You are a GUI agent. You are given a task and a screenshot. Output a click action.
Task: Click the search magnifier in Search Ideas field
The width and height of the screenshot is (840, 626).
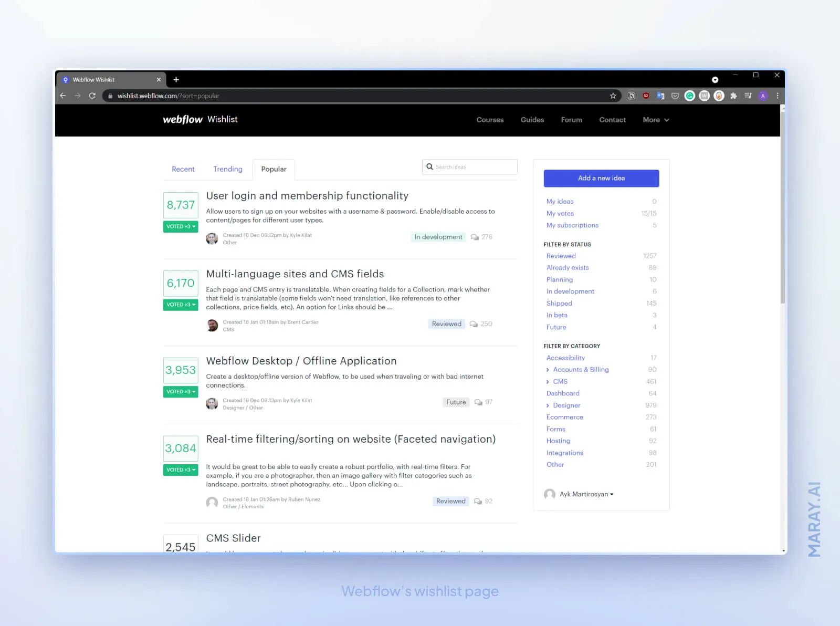click(430, 166)
